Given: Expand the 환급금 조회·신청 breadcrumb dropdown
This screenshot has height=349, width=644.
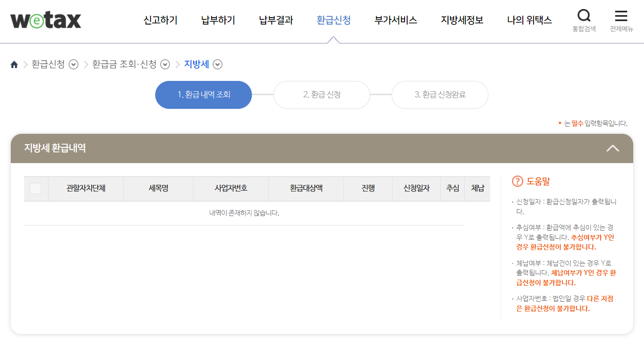Looking at the screenshot, I should [165, 64].
